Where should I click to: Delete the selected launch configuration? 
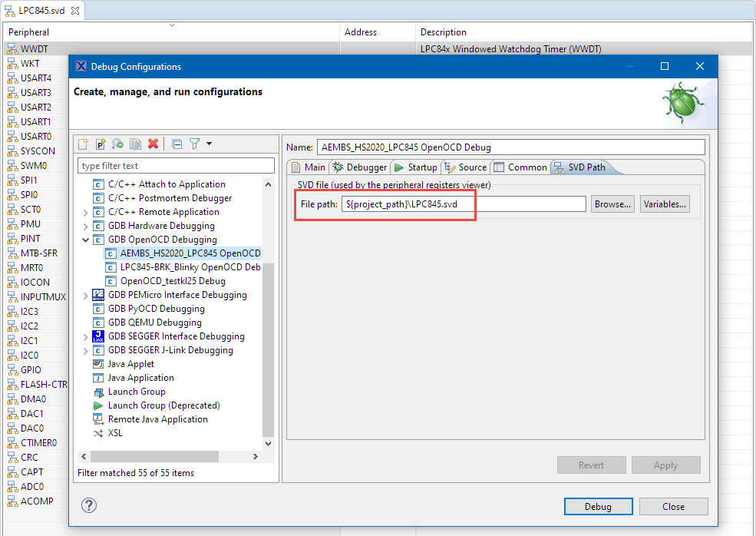pyautogui.click(x=153, y=144)
